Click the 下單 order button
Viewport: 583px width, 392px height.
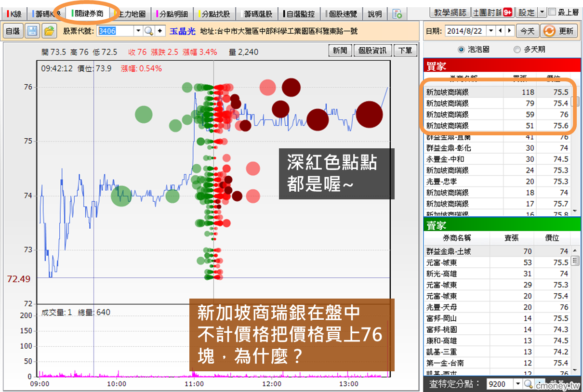point(405,51)
